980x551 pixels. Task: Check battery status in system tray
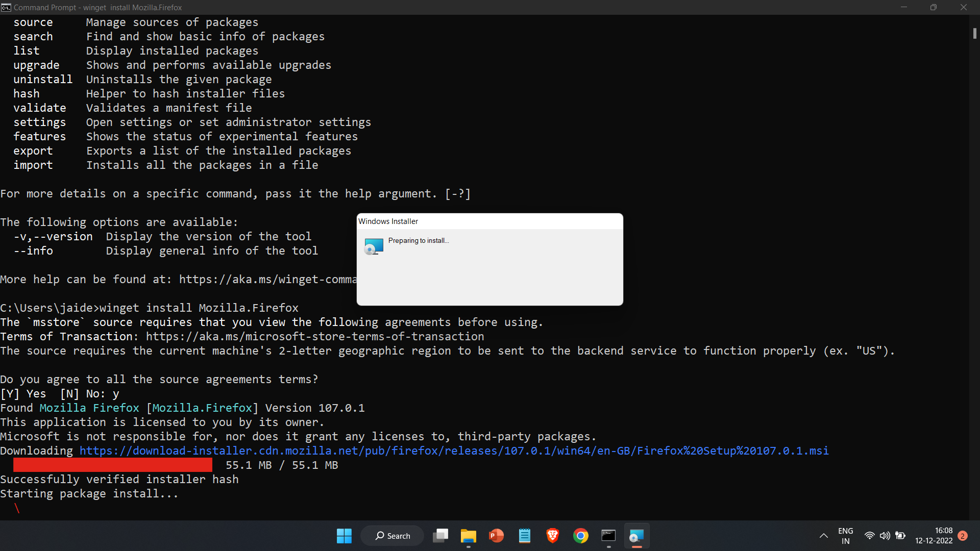point(900,536)
